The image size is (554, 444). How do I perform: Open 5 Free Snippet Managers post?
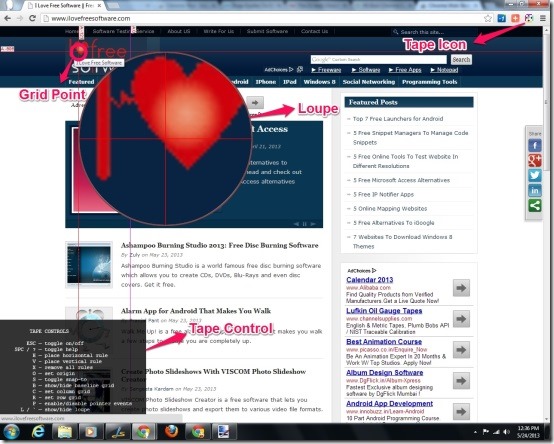(411, 138)
